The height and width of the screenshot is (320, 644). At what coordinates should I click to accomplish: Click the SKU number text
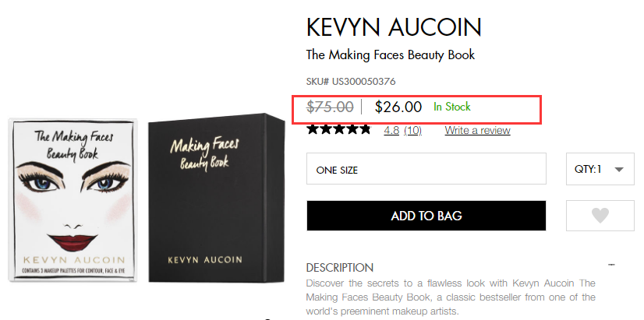351,81
